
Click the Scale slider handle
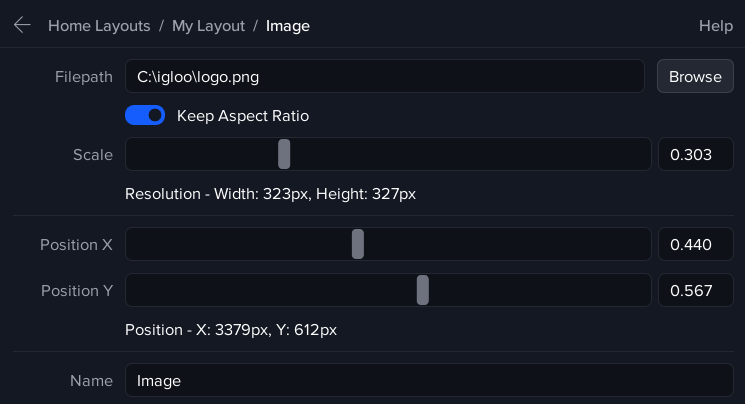pyautogui.click(x=284, y=154)
